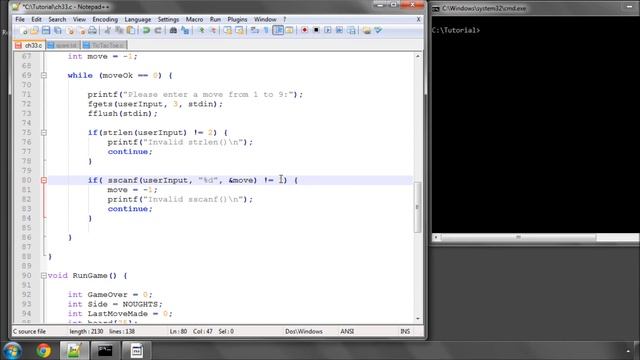Open the View menu
Viewport: 640px width, 360px height.
[x=79, y=19]
